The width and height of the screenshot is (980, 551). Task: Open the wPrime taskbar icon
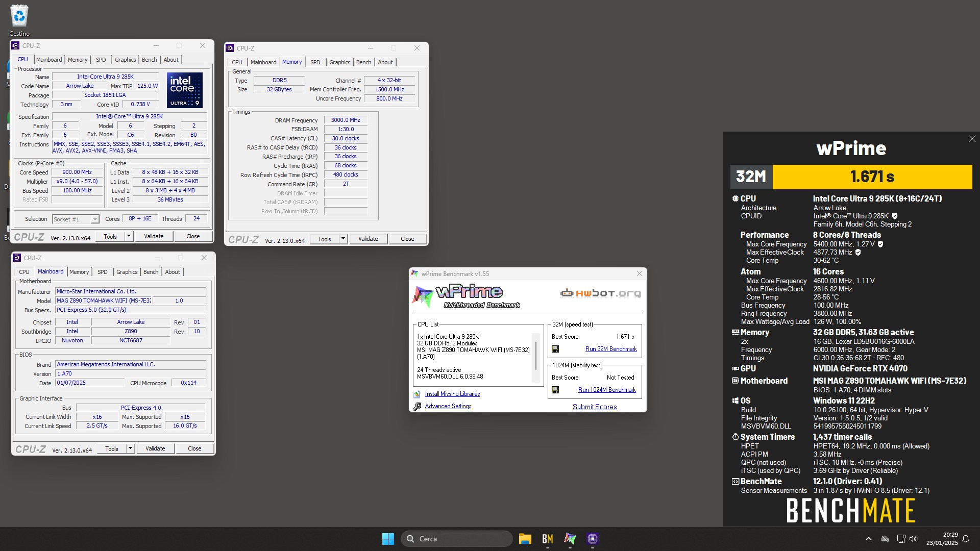click(x=570, y=539)
